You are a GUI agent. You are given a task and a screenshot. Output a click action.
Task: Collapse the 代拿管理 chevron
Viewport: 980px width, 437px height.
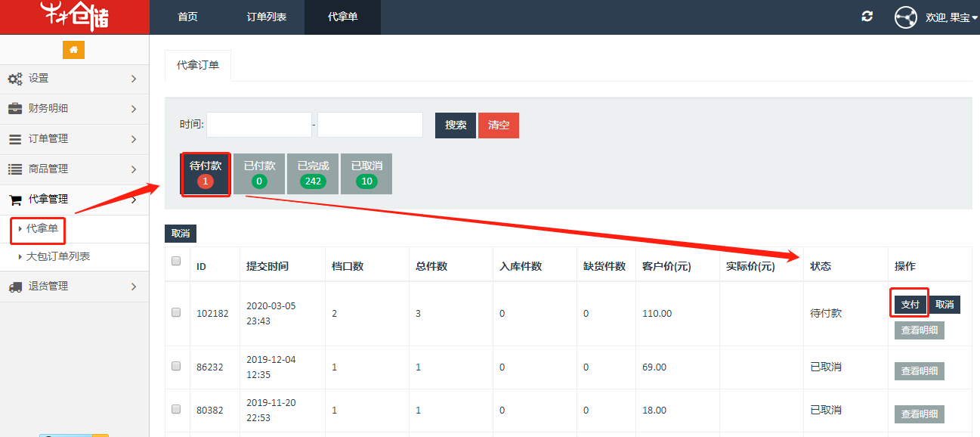(134, 200)
